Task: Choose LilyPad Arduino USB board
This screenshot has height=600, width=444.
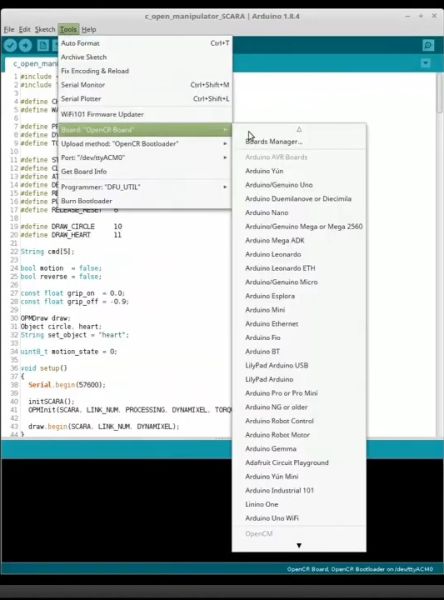Action: click(x=299, y=365)
